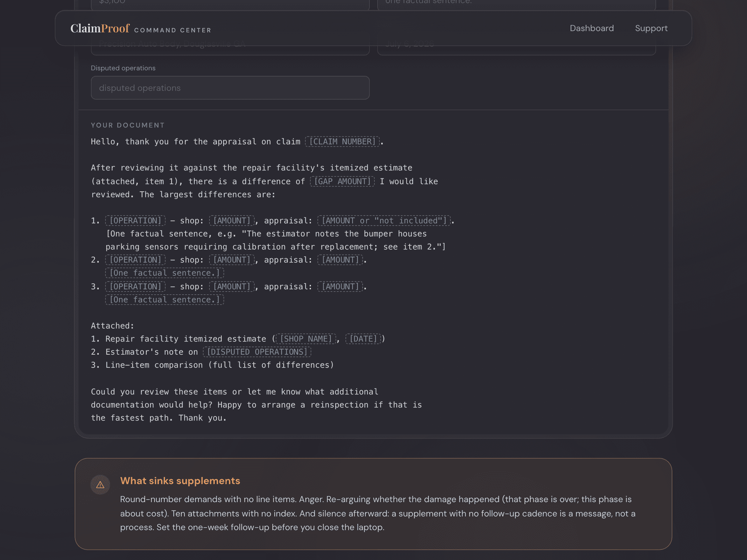Click the [DISPUTED OPERATIONS] placeholder
Screen dimensions: 747x560
pyautogui.click(x=257, y=352)
